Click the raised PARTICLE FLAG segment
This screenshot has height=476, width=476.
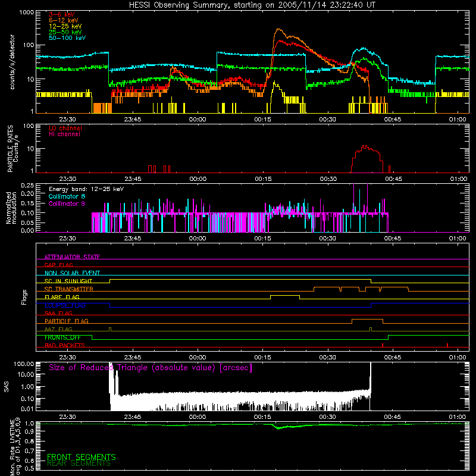(367, 320)
